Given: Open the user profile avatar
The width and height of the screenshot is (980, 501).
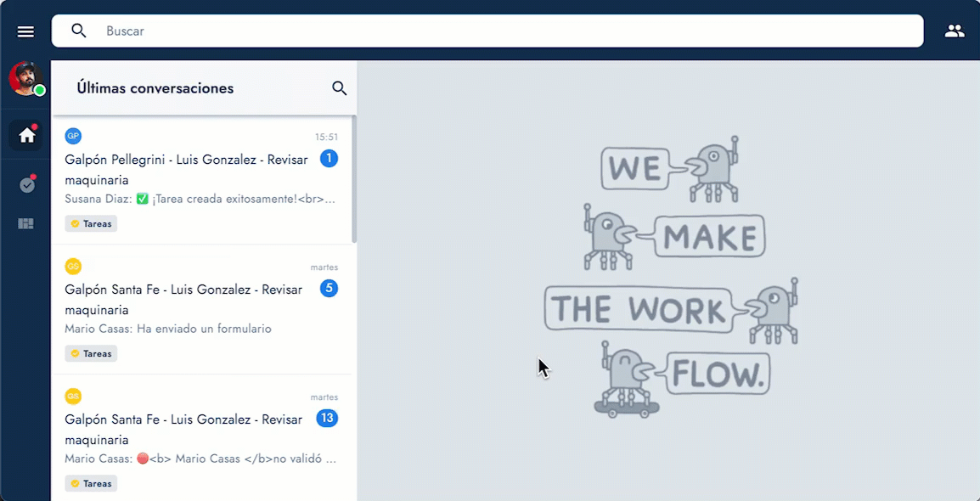Looking at the screenshot, I should tap(25, 79).
